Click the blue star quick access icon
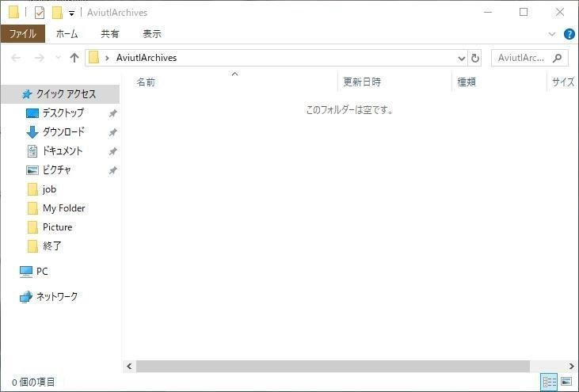579x392 pixels. 27,94
